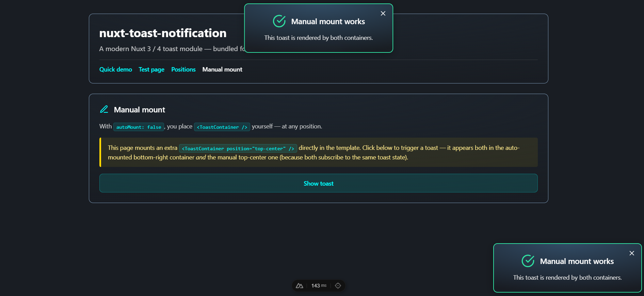Viewport: 644px width, 296px height.
Task: Click 'Manual mount works' title in top-center toast
Action: [328, 21]
